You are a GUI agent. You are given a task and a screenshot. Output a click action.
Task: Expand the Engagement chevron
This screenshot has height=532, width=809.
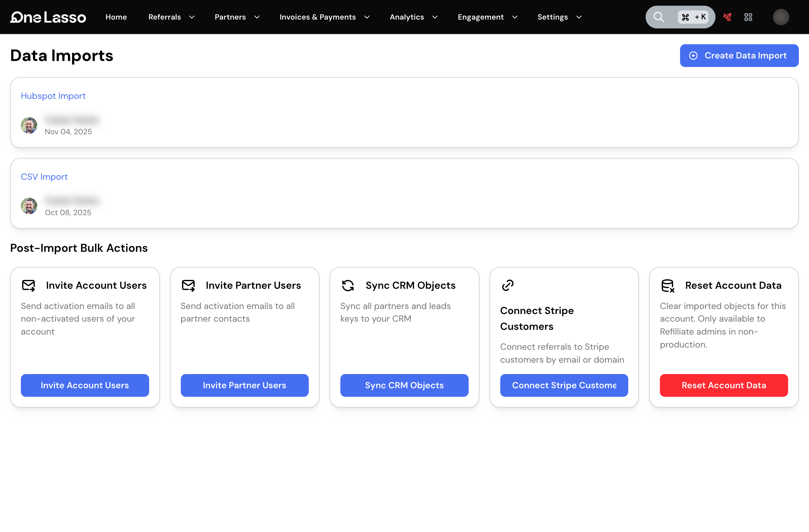tap(515, 17)
